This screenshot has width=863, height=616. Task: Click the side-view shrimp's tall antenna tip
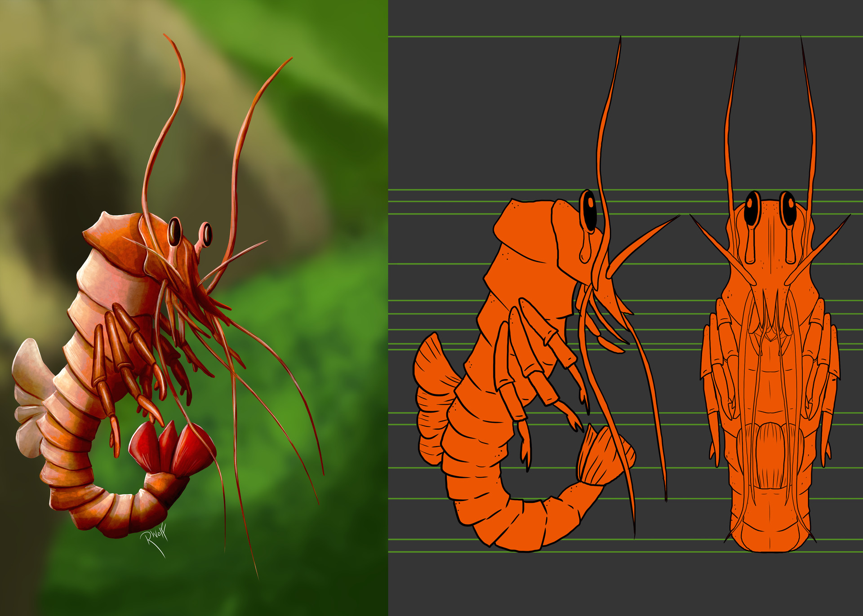click(x=620, y=40)
